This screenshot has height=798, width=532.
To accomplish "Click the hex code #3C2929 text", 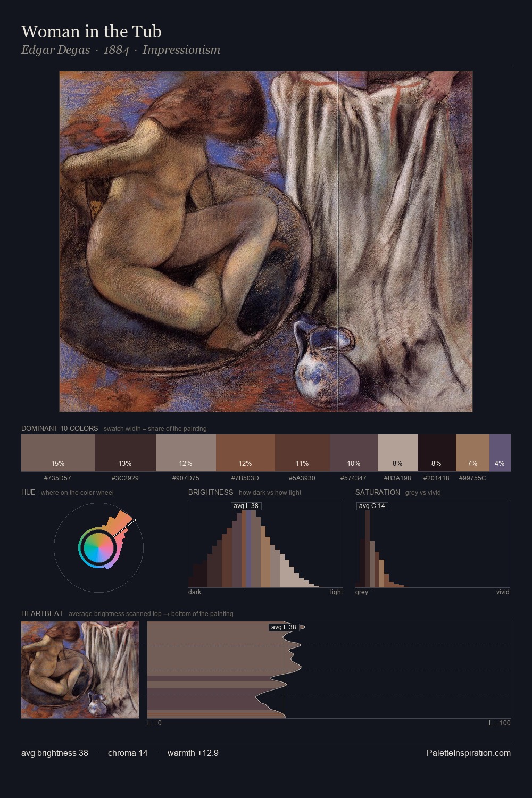I will [125, 478].
